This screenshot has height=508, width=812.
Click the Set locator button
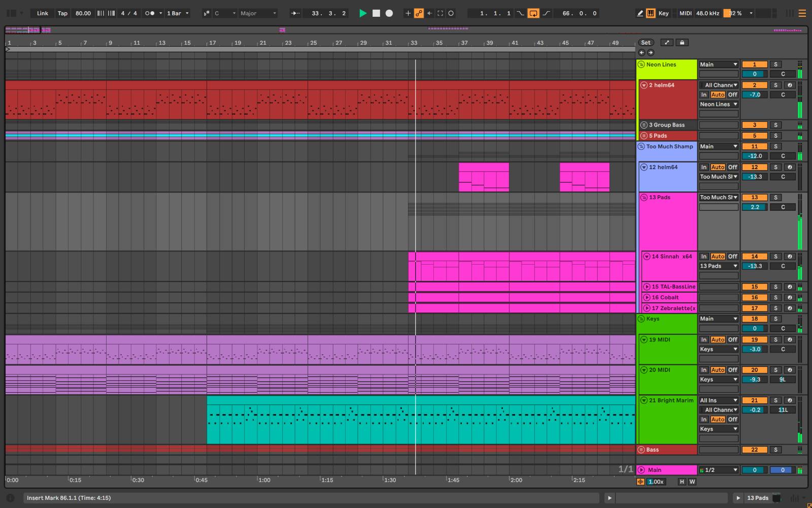(x=645, y=42)
